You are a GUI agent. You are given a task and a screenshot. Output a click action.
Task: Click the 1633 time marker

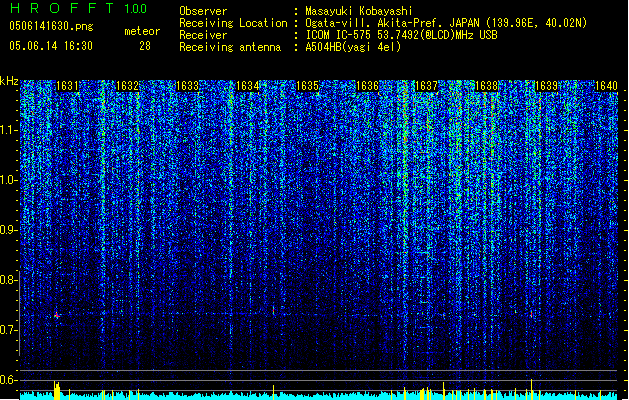tap(187, 86)
